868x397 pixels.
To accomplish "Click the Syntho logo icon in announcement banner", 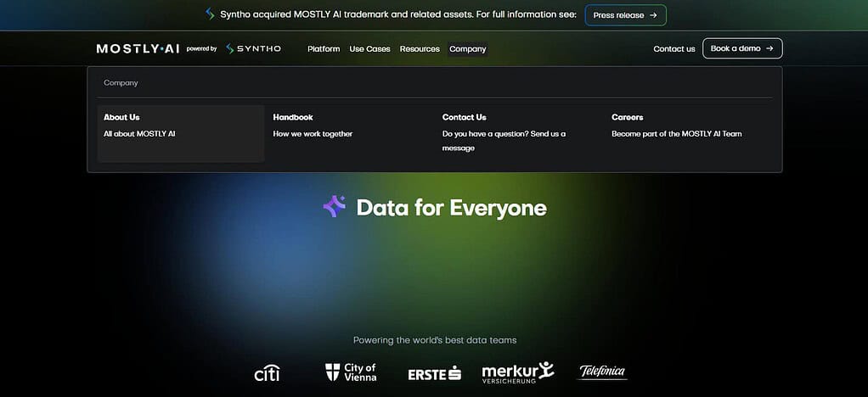I will click(x=210, y=14).
